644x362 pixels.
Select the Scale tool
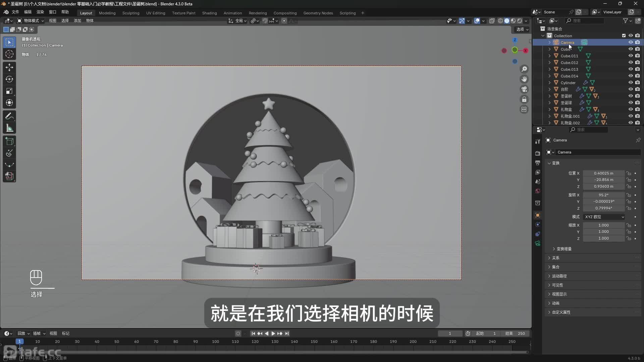coord(9,91)
